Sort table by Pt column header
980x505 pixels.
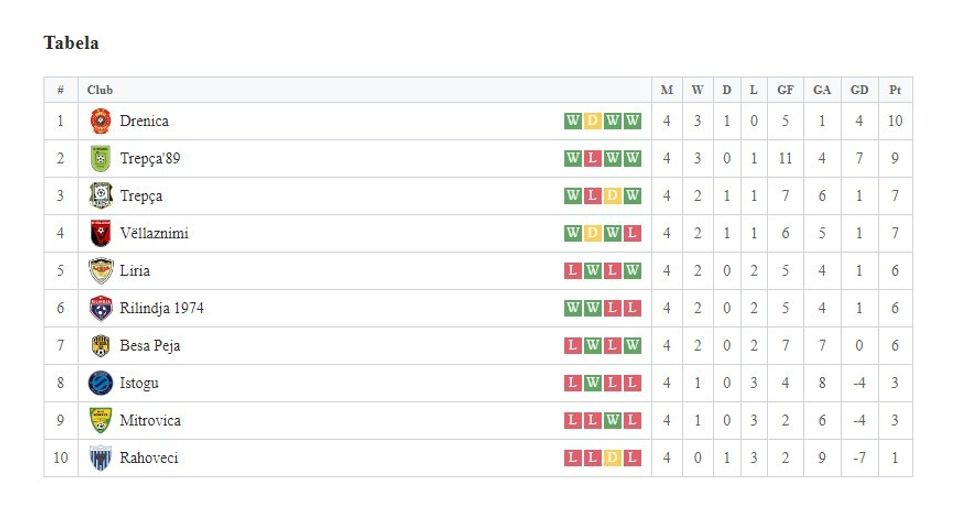(x=895, y=90)
